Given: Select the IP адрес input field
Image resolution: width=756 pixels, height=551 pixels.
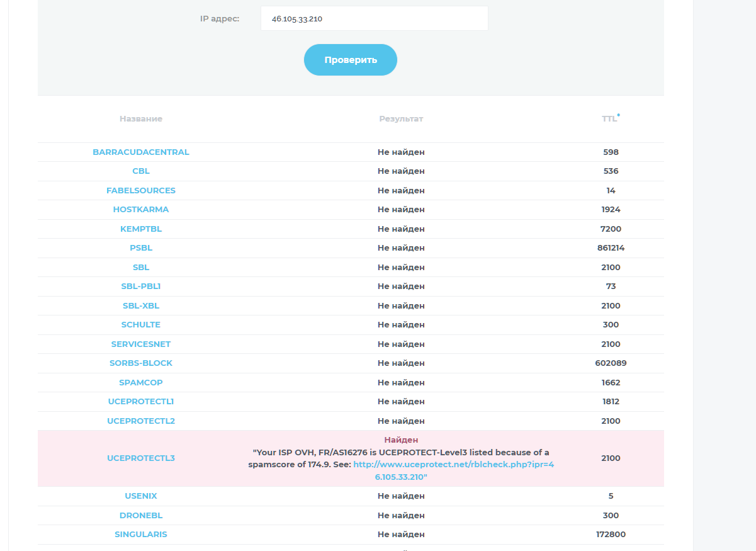Looking at the screenshot, I should click(374, 18).
